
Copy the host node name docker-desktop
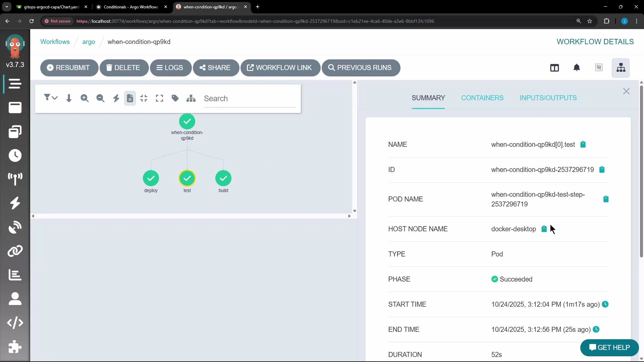tap(544, 229)
